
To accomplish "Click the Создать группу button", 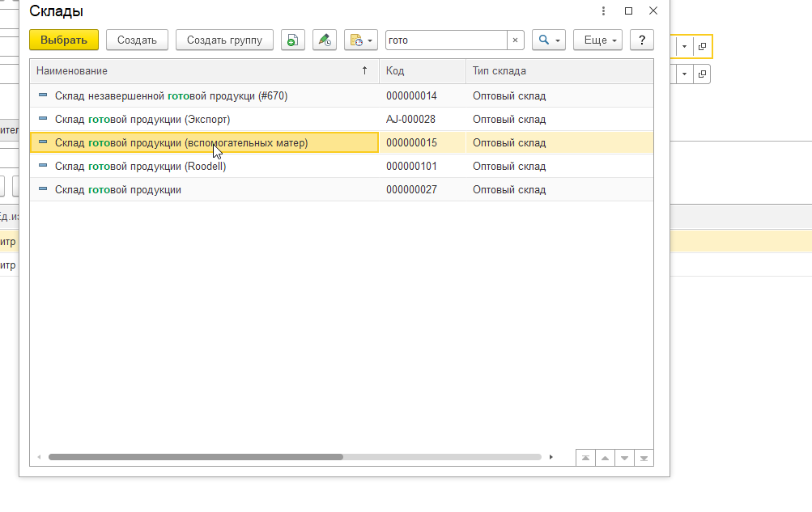I will point(224,40).
